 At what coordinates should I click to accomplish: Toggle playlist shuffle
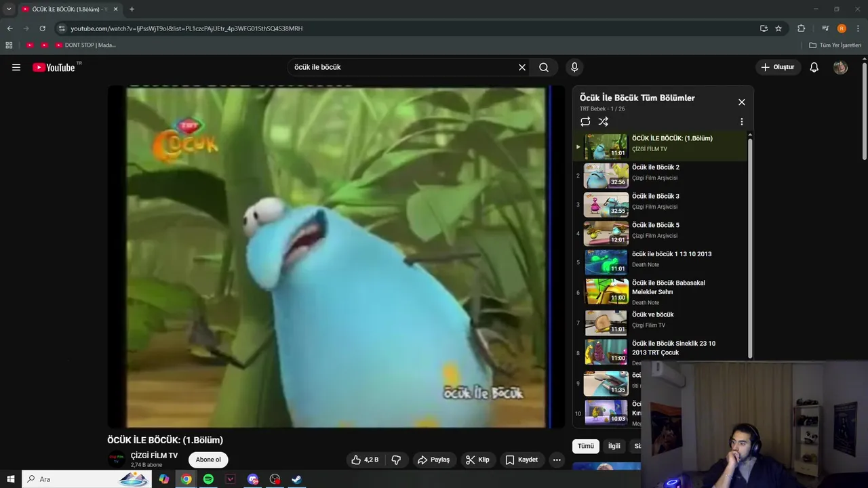click(x=604, y=121)
